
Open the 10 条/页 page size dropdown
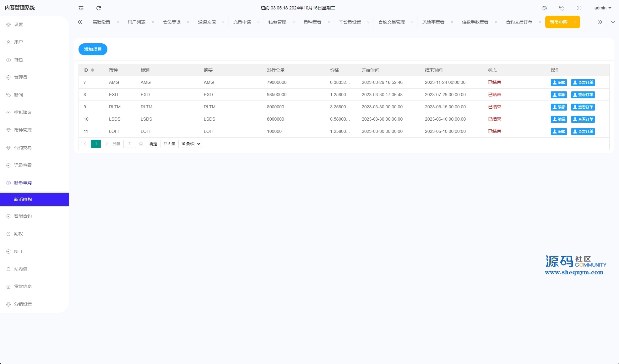pyautogui.click(x=190, y=144)
